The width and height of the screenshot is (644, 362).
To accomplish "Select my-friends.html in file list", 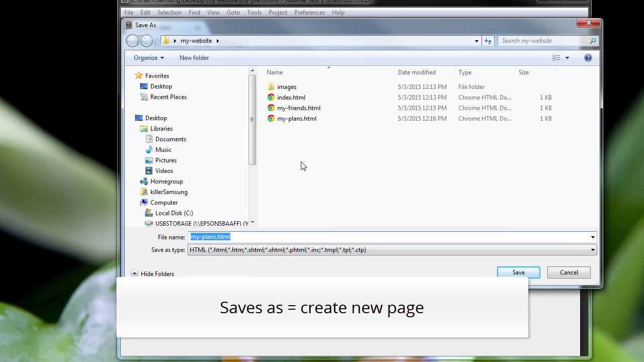I will [299, 108].
